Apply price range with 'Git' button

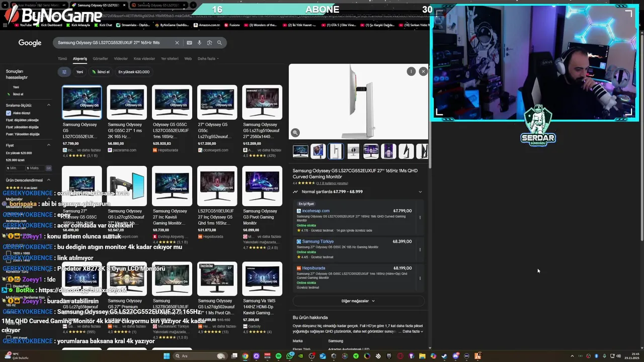click(48, 168)
